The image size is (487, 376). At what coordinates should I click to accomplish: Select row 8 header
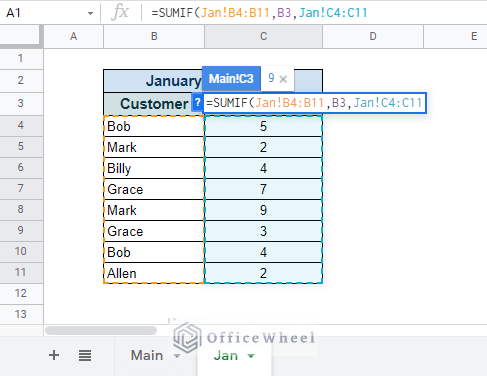point(21,210)
